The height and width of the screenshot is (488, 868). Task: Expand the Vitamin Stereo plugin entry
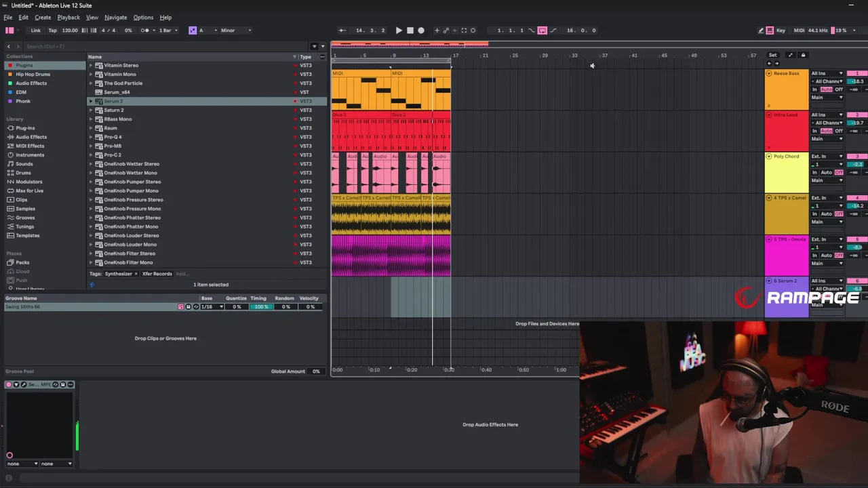click(x=91, y=66)
